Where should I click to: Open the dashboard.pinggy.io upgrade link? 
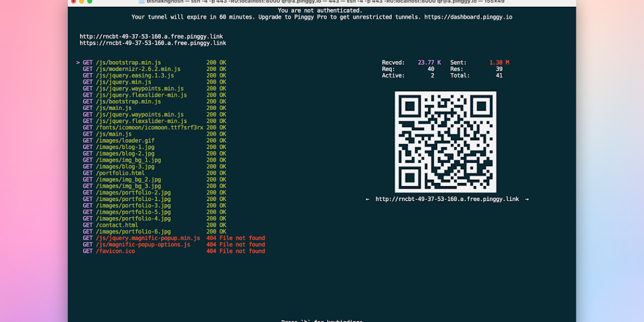pos(468,17)
